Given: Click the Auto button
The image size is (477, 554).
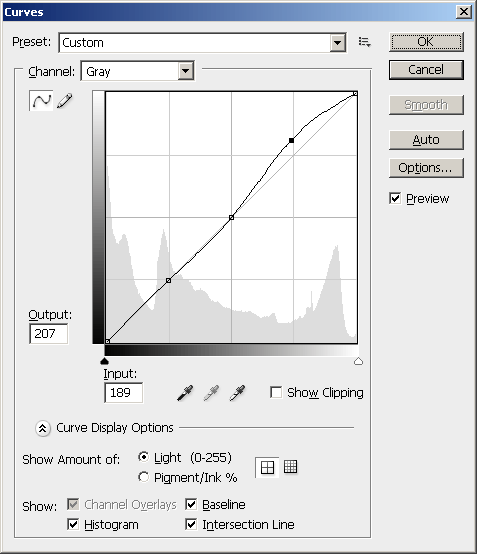Looking at the screenshot, I should (x=426, y=140).
